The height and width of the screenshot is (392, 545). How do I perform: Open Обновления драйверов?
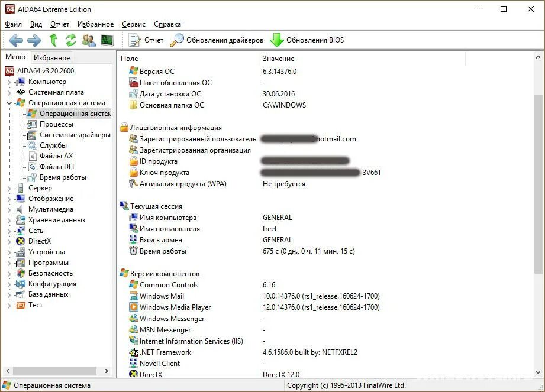pos(217,40)
